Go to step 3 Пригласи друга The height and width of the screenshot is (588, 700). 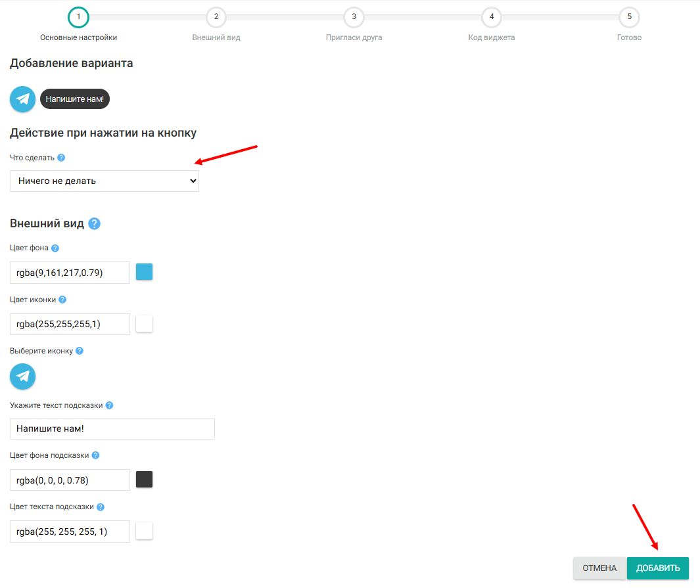(354, 17)
